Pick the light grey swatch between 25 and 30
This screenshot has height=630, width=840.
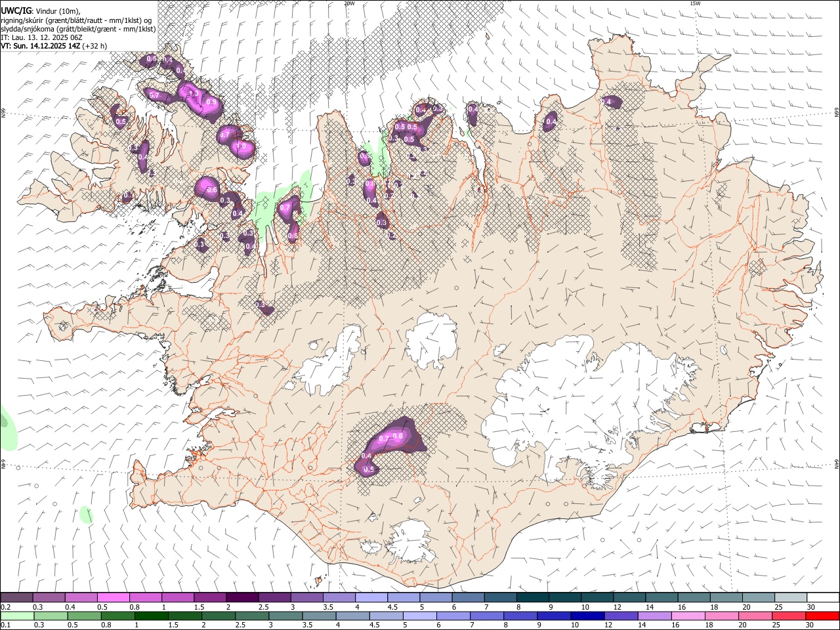coord(791,598)
